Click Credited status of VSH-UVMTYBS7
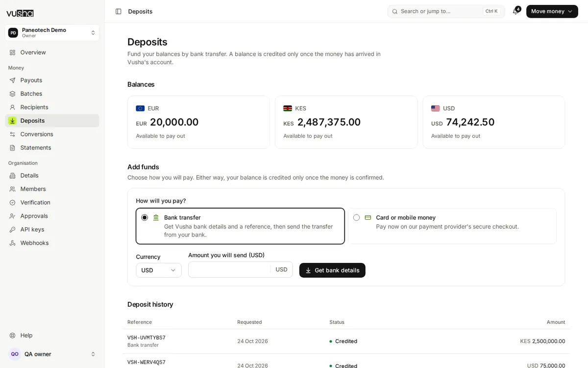The width and height of the screenshot is (588, 368). (x=343, y=341)
